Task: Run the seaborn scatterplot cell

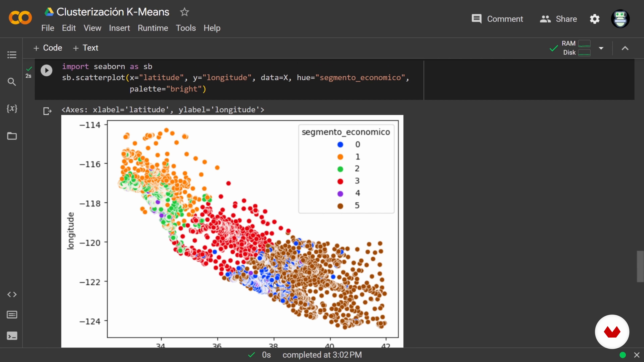Action: pos(46,70)
